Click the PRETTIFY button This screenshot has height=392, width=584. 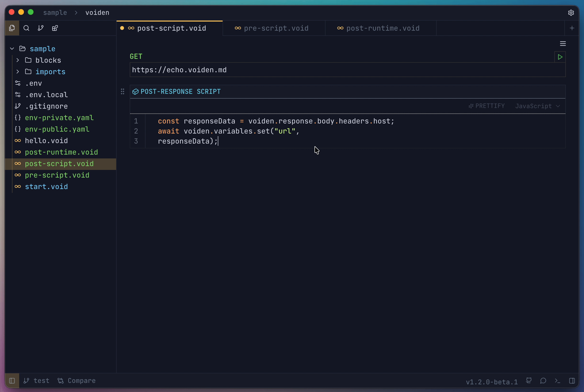[x=487, y=106]
